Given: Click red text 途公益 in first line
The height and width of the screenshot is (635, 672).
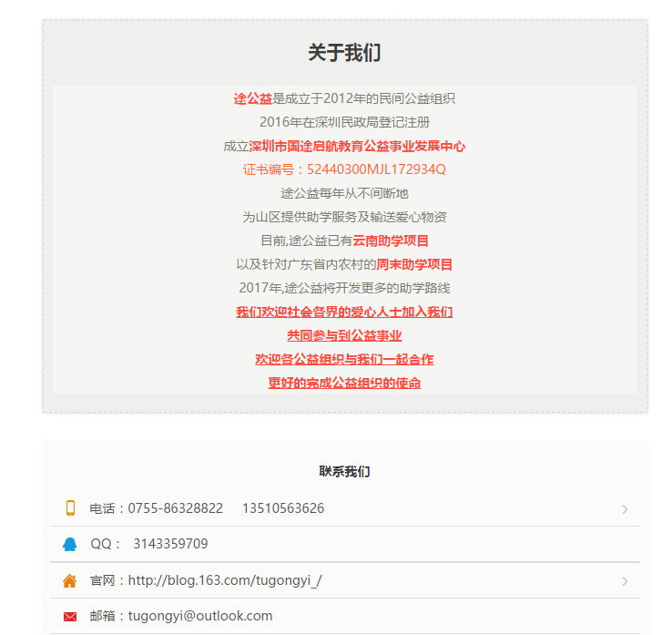Looking at the screenshot, I should pos(253,98).
